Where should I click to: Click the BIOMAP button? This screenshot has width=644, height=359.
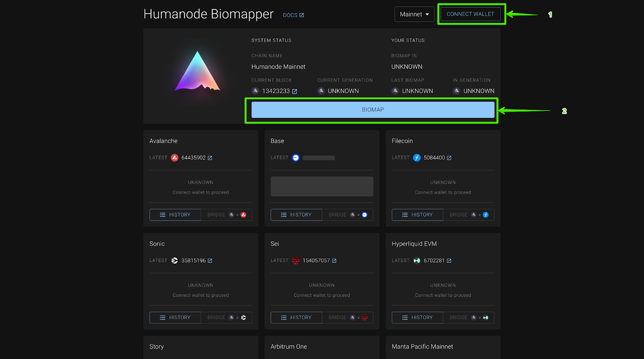[373, 110]
